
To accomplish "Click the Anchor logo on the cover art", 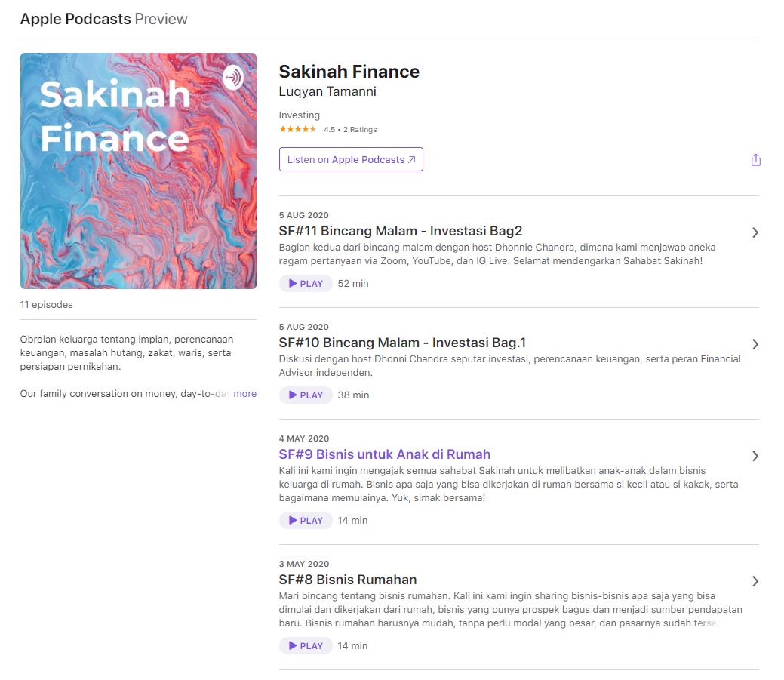I will [x=232, y=78].
